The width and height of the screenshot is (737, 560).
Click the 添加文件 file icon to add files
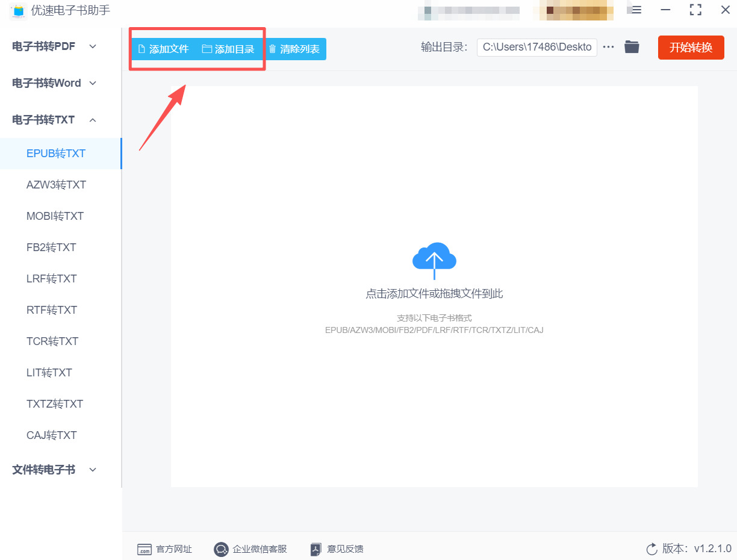tap(143, 48)
